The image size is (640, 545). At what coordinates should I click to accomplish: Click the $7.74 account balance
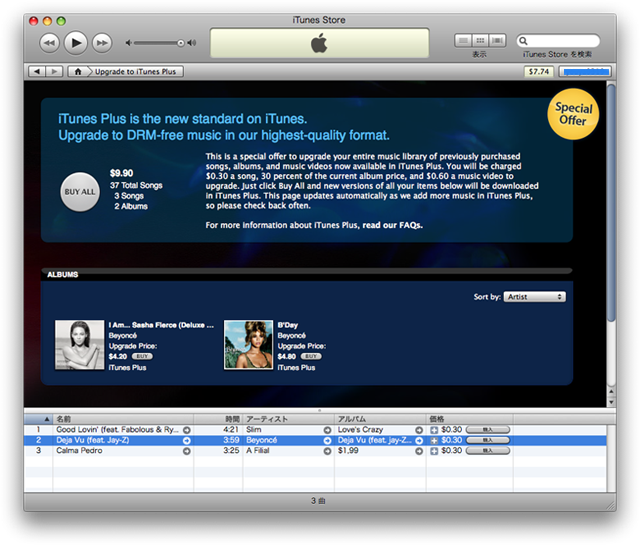tap(539, 71)
